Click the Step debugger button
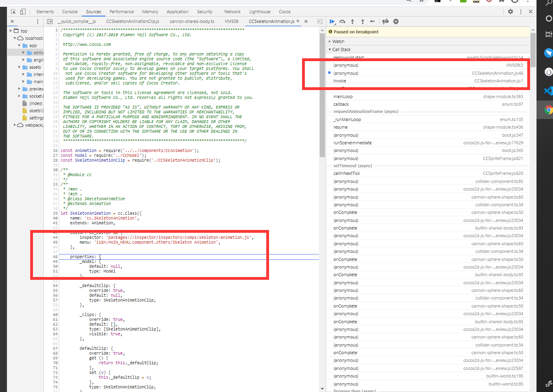 (x=372, y=22)
